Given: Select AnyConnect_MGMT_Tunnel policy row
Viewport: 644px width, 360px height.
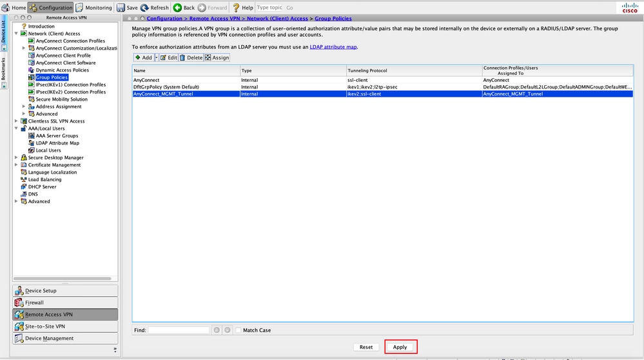Looking at the screenshot, I should [382, 94].
